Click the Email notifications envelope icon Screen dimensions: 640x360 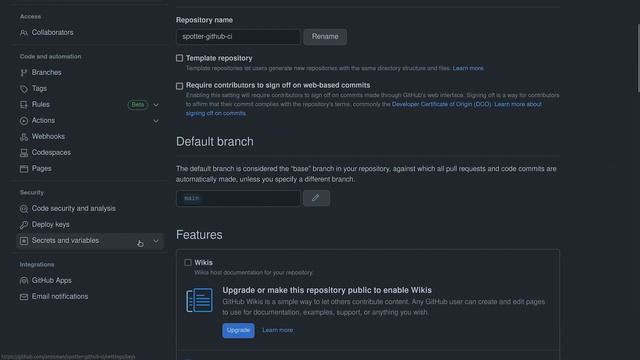point(24,297)
